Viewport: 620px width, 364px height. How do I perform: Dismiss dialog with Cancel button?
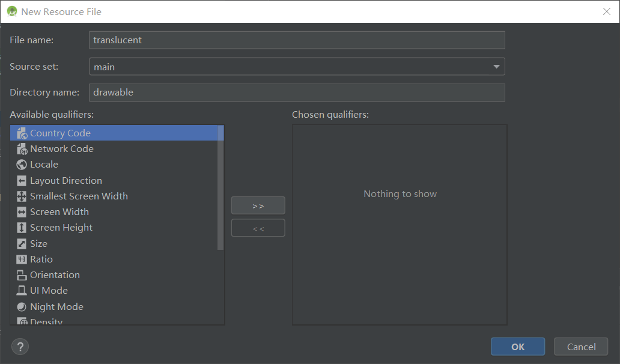tap(581, 347)
